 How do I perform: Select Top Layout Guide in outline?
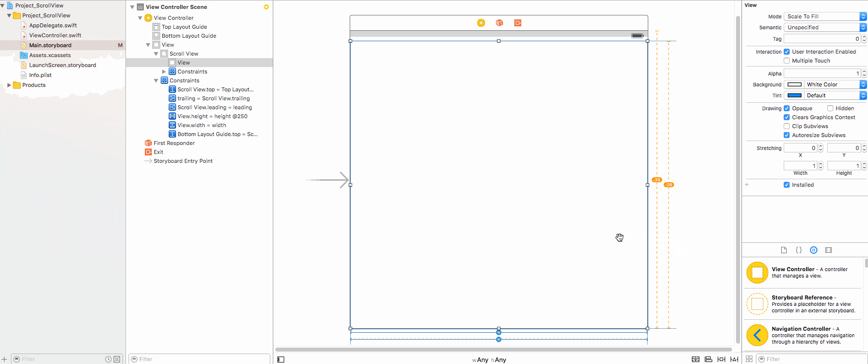pos(184,27)
